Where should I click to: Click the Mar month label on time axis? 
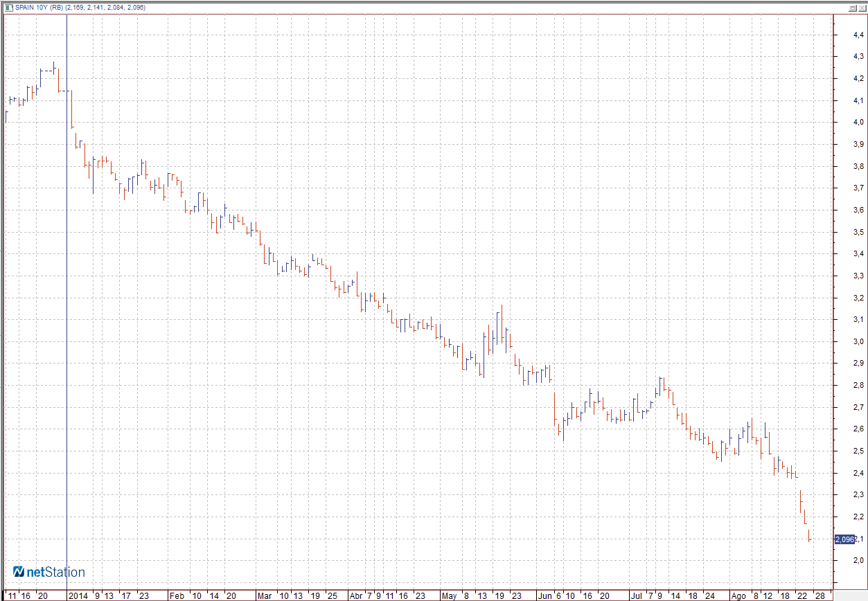(x=265, y=595)
